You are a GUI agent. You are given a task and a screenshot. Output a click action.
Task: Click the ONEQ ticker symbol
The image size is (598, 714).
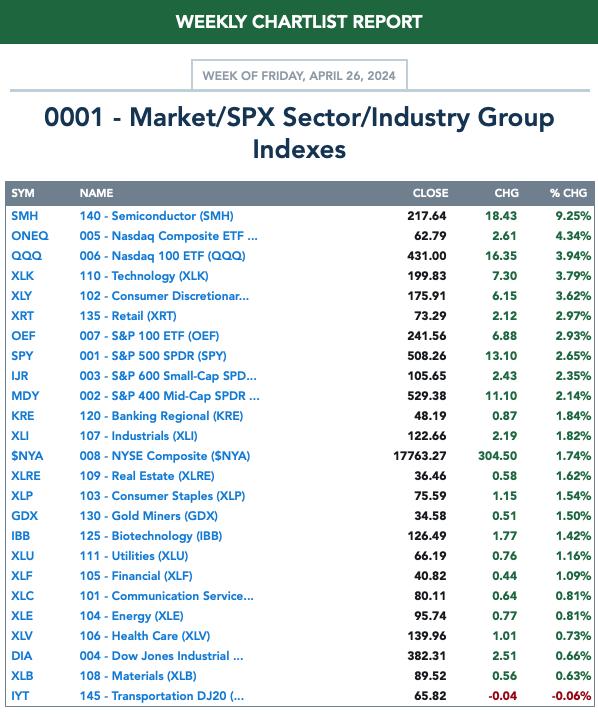click(30, 236)
